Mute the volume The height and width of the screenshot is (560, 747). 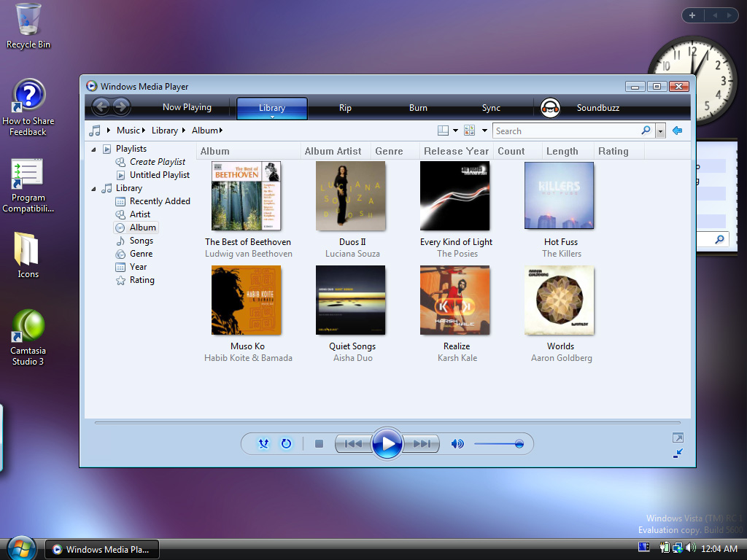(457, 443)
